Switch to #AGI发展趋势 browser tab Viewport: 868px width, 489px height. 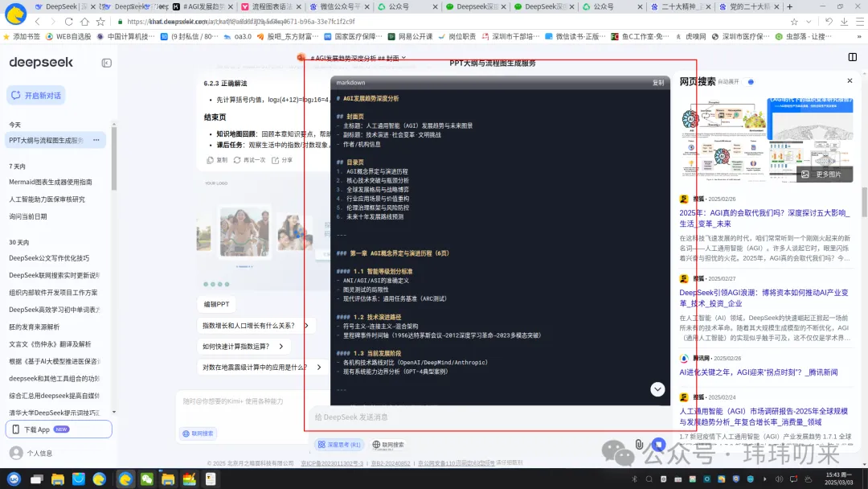pyautogui.click(x=203, y=6)
